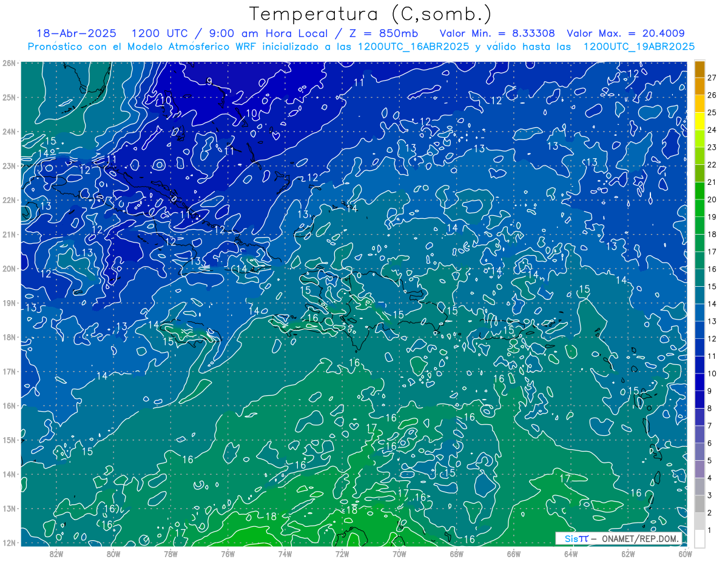Click the "23N" latitude label
This screenshot has width=728, height=562.
pyautogui.click(x=9, y=166)
